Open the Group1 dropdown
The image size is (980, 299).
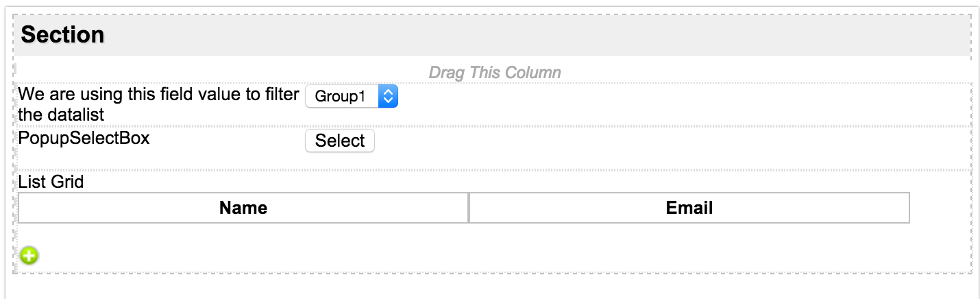[x=342, y=97]
